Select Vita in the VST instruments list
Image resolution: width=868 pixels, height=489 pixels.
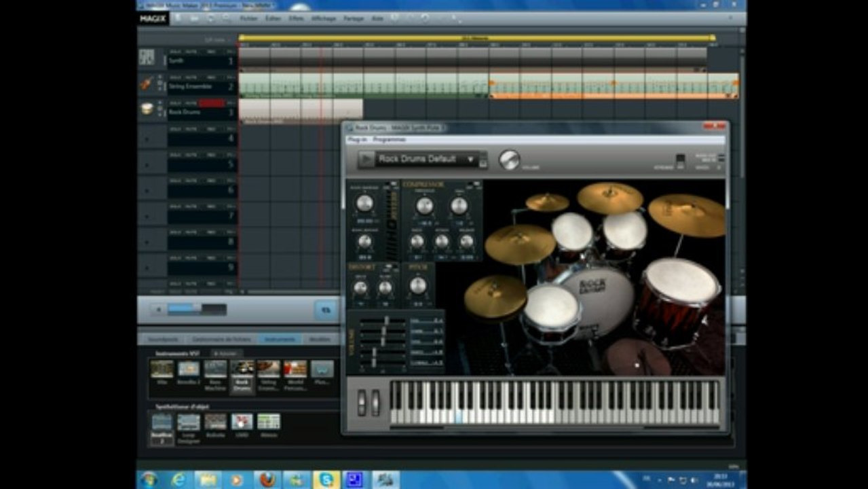162,372
